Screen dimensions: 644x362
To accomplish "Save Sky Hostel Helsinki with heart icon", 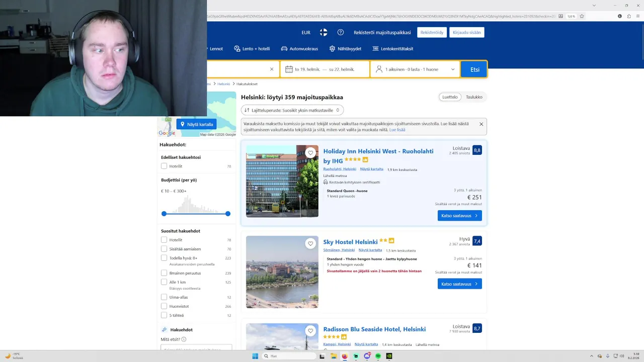I will [310, 243].
